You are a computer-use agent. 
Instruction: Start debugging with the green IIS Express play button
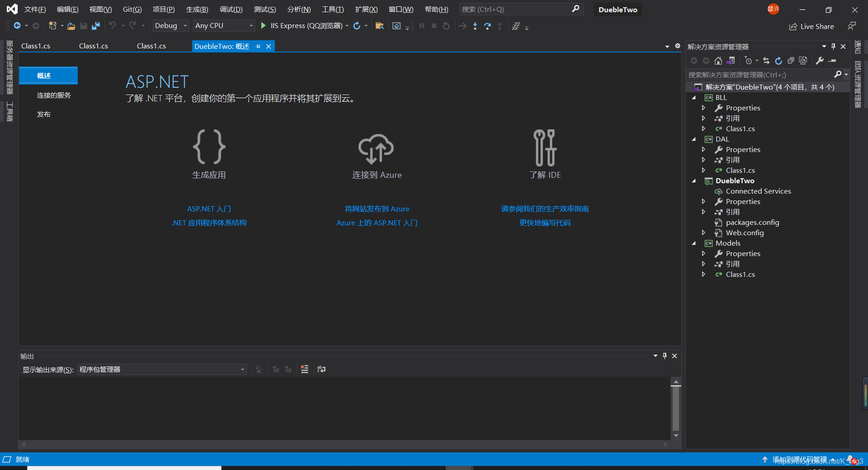click(x=263, y=26)
